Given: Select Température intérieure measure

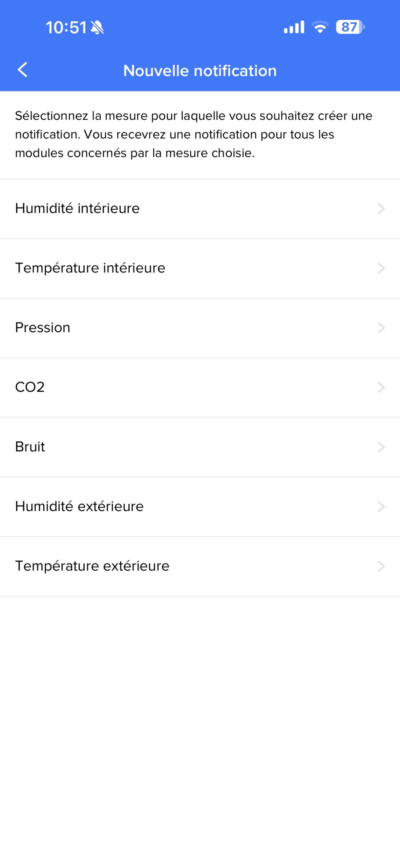Looking at the screenshot, I should point(90,268).
